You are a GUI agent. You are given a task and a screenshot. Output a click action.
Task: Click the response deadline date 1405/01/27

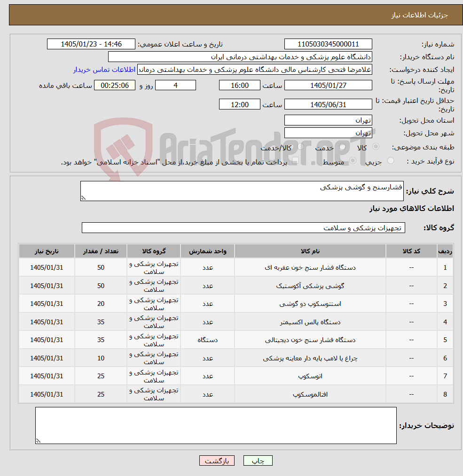pyautogui.click(x=328, y=86)
